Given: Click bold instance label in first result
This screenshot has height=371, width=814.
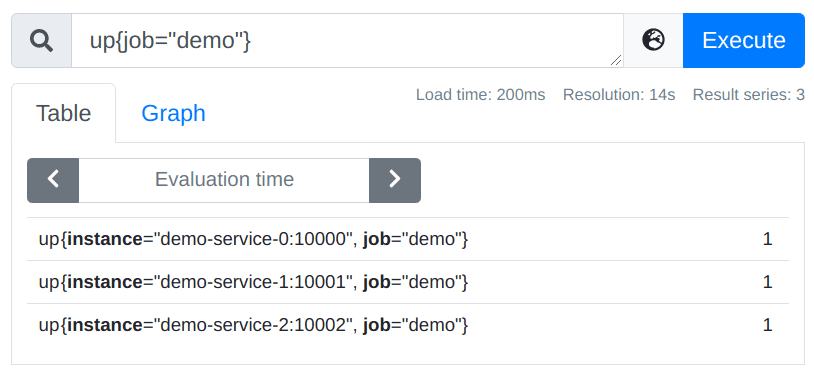Looking at the screenshot, I should tap(105, 239).
